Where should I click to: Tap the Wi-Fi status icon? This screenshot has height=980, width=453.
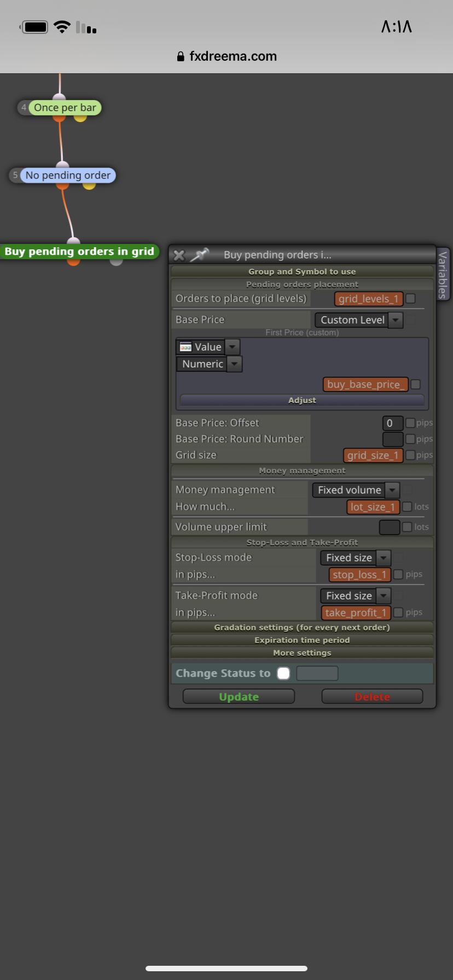(62, 27)
